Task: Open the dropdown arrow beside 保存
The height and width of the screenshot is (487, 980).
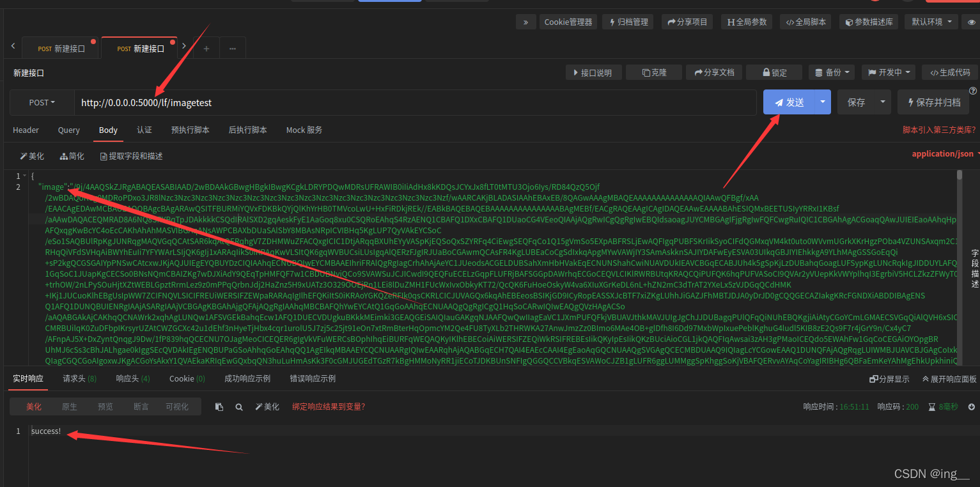Action: pos(883,102)
